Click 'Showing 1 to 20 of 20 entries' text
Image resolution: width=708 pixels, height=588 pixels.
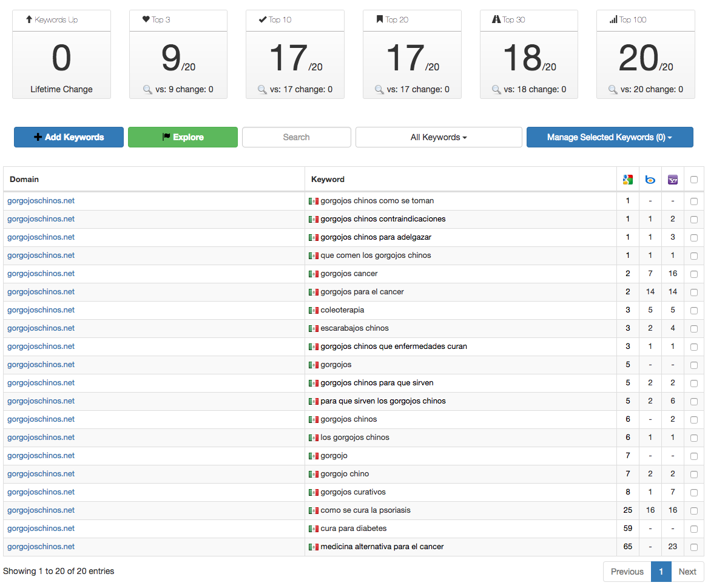point(59,571)
